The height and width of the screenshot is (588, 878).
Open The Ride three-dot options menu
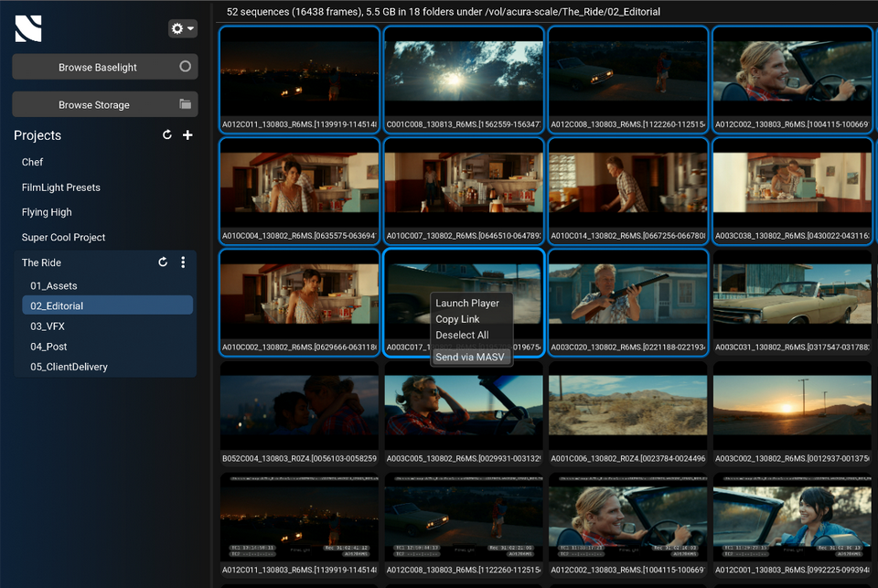point(183,262)
